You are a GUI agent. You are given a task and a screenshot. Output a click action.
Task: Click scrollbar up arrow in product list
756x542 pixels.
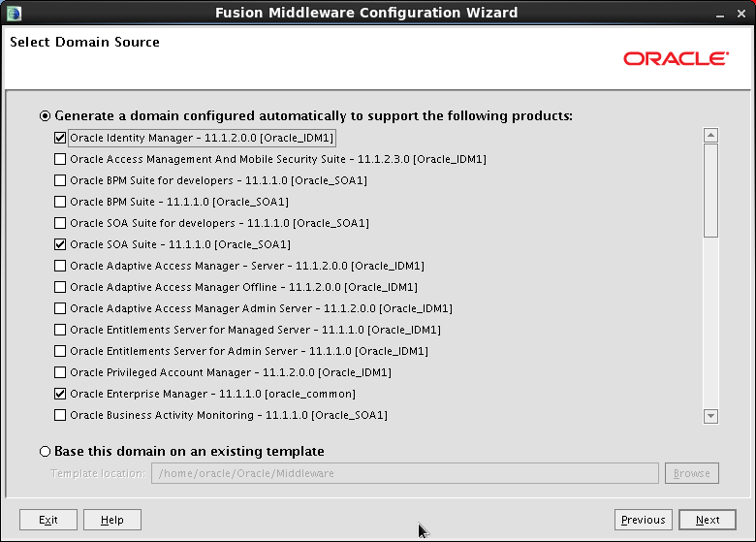point(710,136)
